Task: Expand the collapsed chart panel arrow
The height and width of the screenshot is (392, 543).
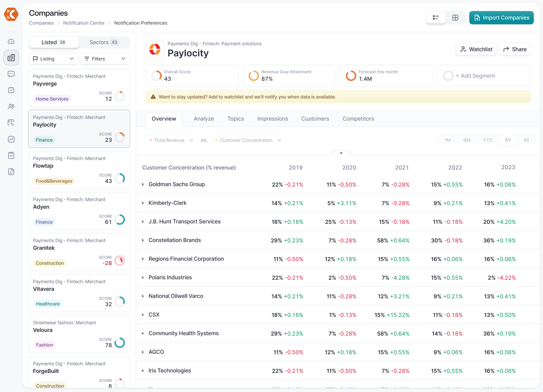Action: click(x=341, y=153)
